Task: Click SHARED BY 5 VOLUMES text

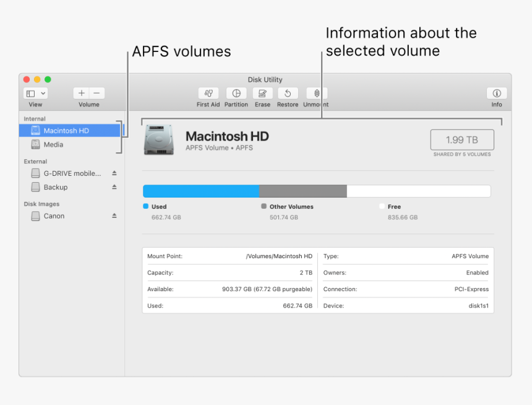Action: point(462,154)
